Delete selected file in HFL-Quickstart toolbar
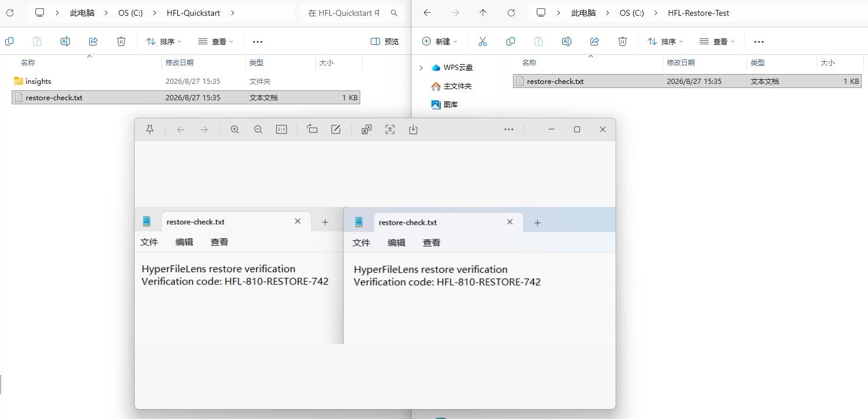Viewport: 868px width, 419px height. pos(121,41)
